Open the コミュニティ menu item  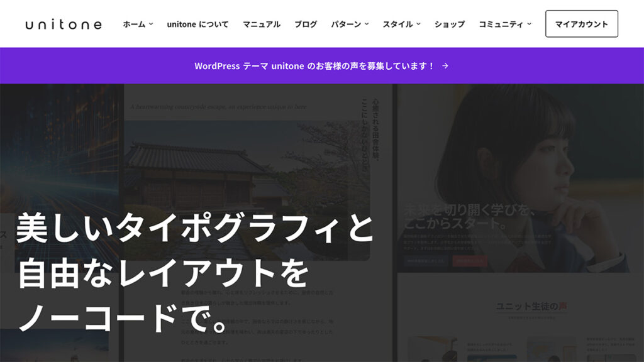(x=501, y=25)
